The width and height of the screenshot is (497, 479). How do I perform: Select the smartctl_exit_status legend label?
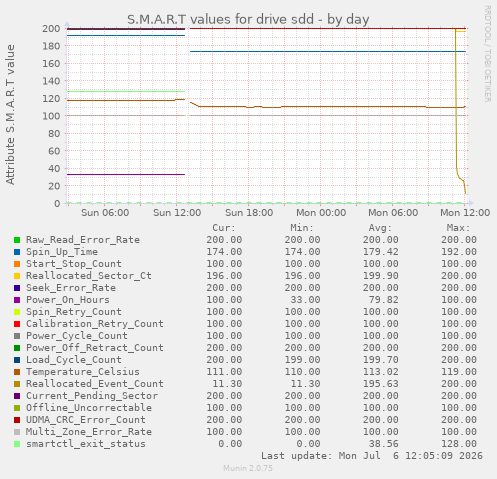click(86, 444)
